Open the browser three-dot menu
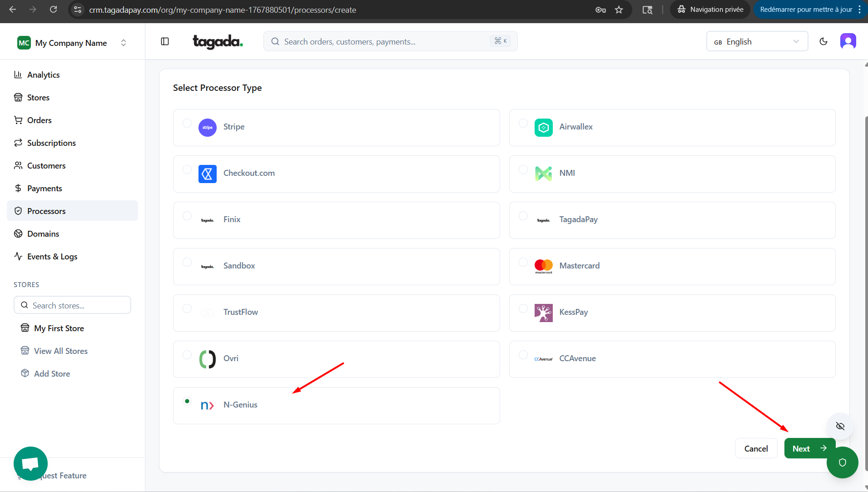868x492 pixels. coord(860,10)
